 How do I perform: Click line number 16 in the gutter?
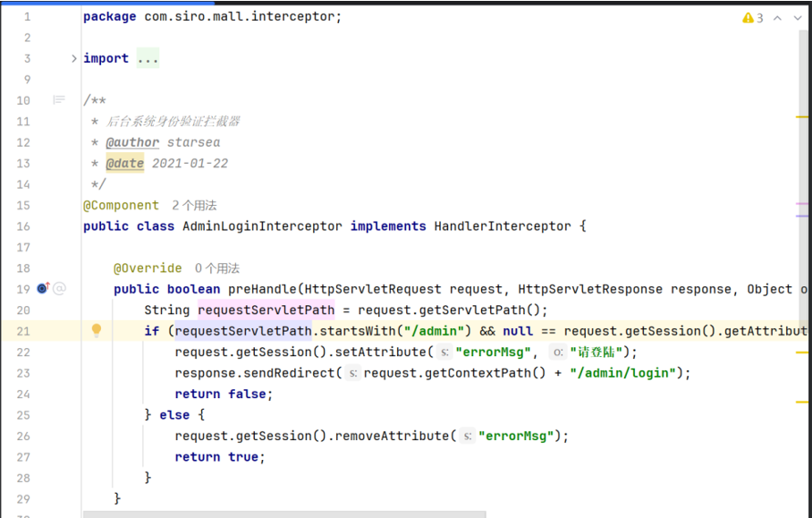(x=23, y=226)
